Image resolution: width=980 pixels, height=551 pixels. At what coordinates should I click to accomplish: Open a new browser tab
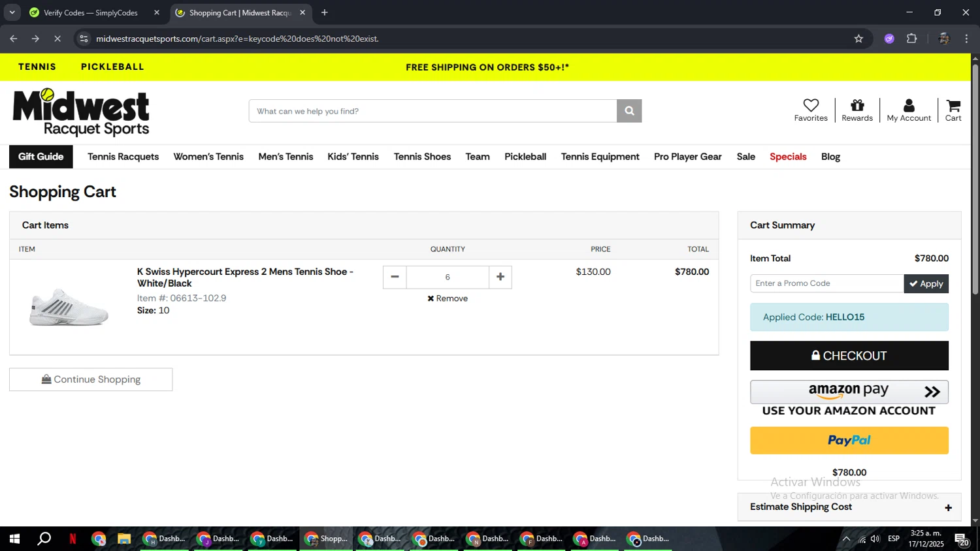coord(325,12)
